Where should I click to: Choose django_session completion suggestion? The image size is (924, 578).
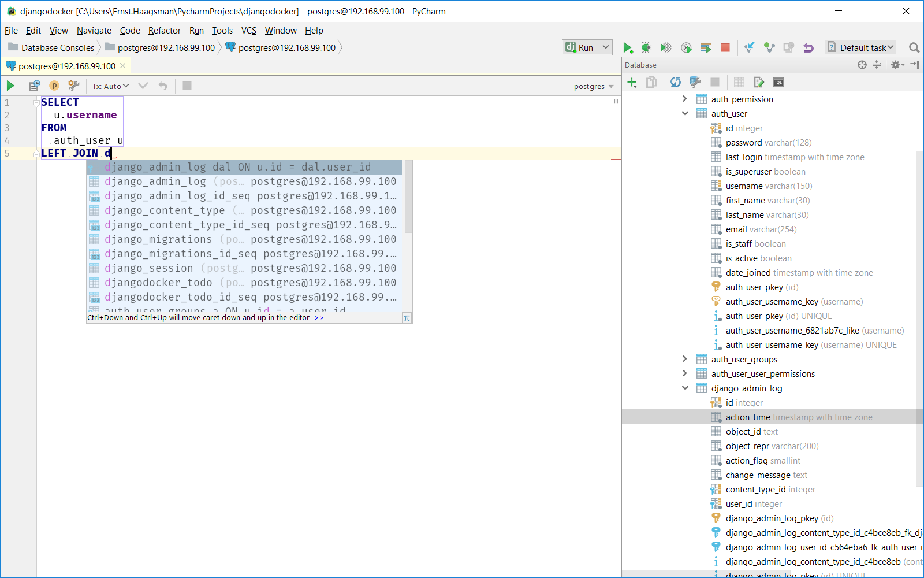(244, 268)
